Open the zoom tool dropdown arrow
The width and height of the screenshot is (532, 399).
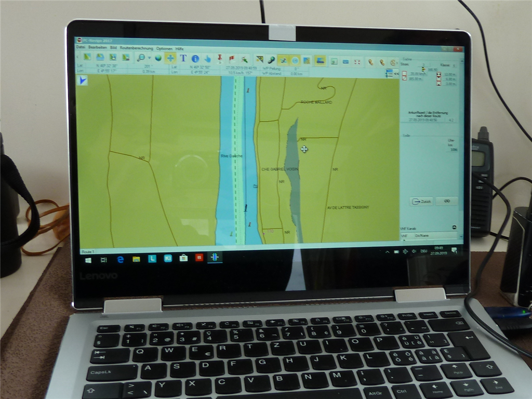(x=149, y=58)
